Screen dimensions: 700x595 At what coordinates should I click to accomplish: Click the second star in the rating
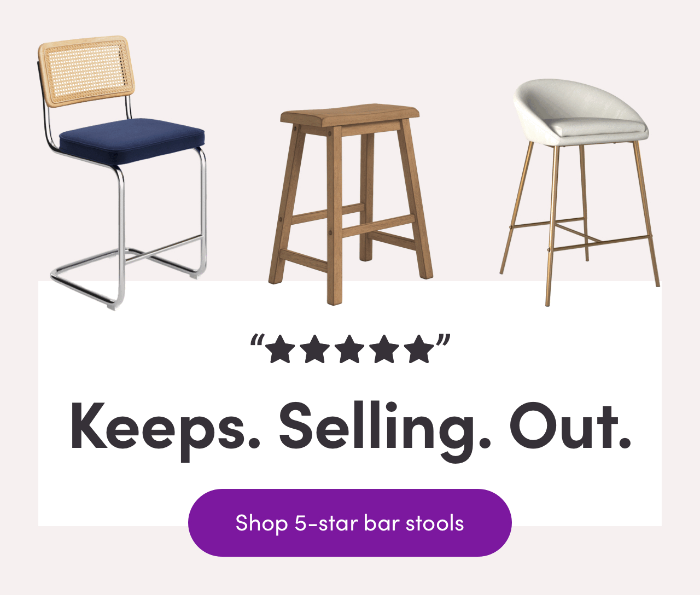pyautogui.click(x=315, y=350)
